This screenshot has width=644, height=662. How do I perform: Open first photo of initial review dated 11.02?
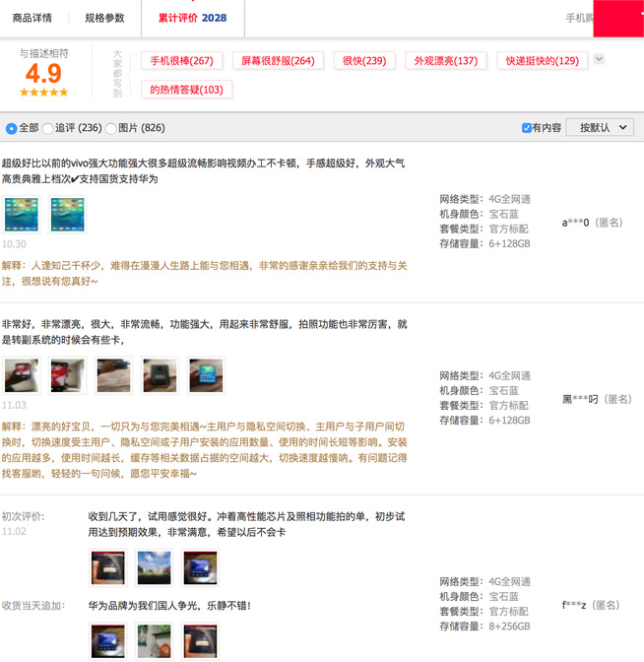pyautogui.click(x=107, y=568)
